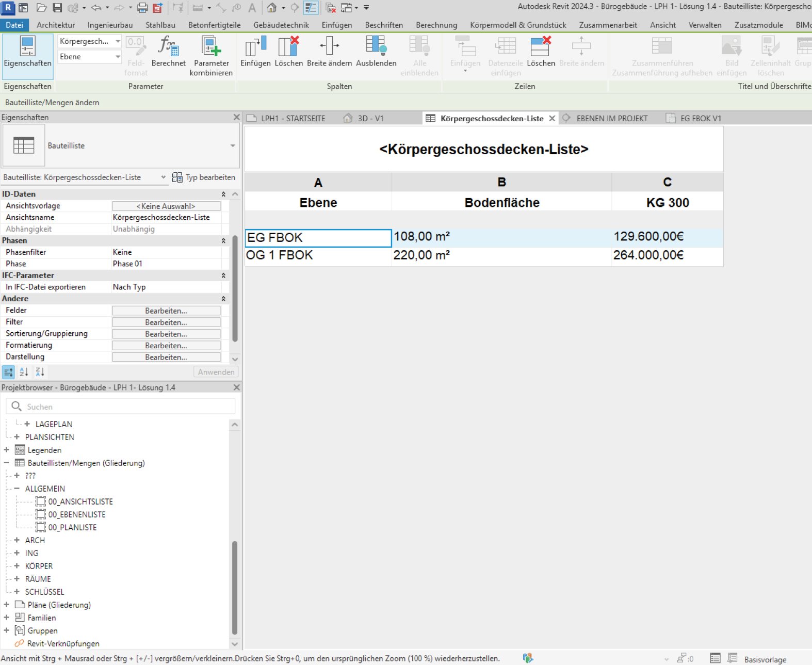The image size is (812, 665).
Task: Close the Eigenschaften panel
Action: point(236,117)
